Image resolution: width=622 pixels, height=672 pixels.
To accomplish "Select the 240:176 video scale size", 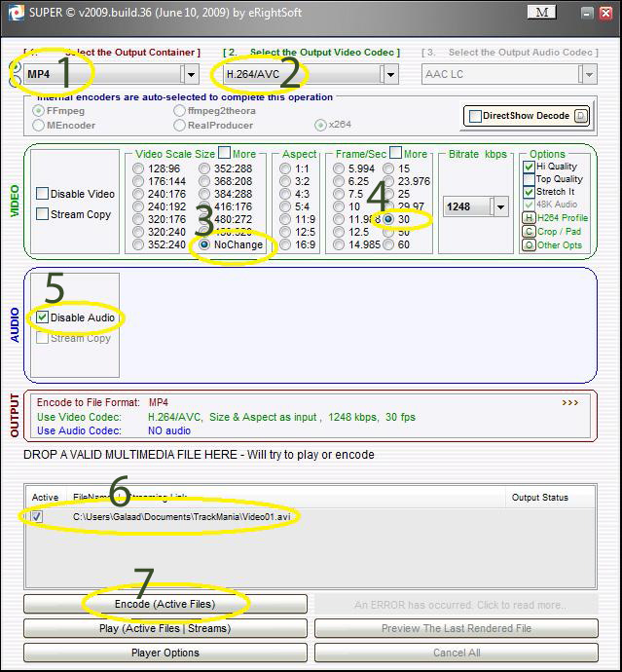I will click(x=138, y=194).
